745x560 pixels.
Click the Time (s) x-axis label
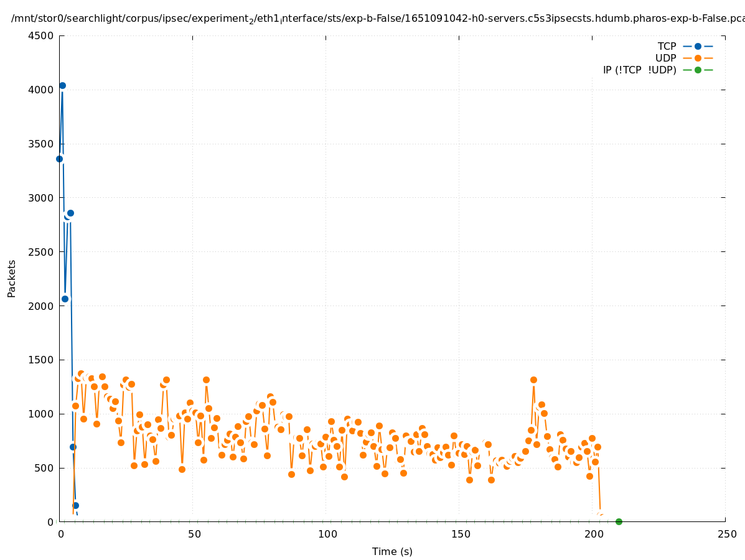[392, 551]
